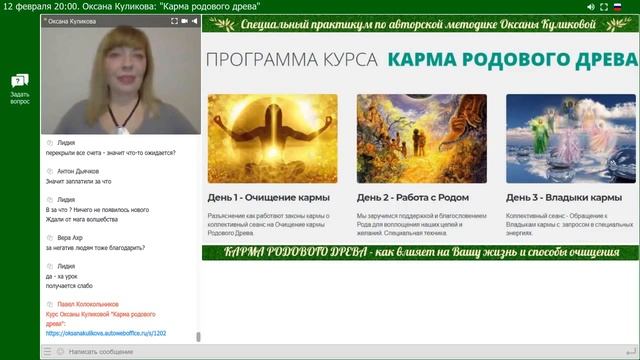Viewport: 640px width, 360px height.
Task: Click message 'Ждали от мага волшебства'
Action: pos(82,219)
